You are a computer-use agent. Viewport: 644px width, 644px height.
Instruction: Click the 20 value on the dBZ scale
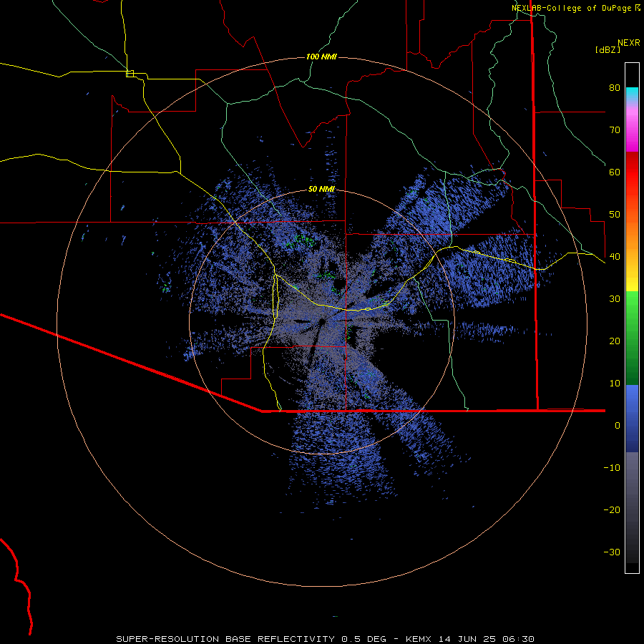(x=615, y=341)
